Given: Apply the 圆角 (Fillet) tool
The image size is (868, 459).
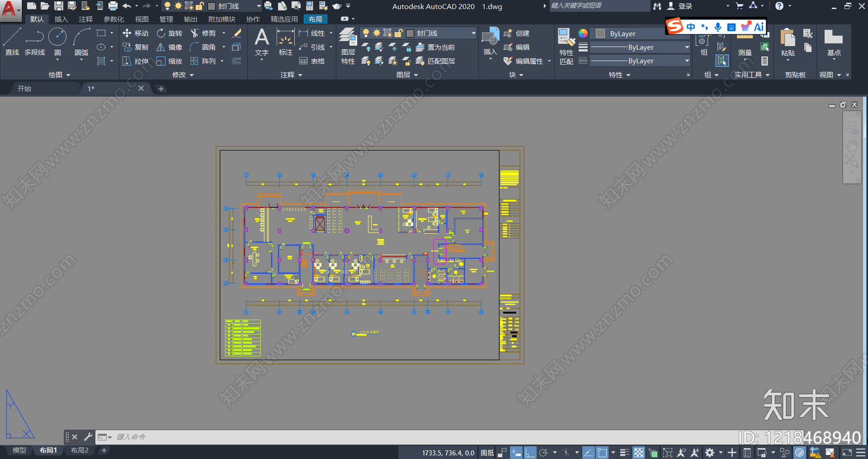Looking at the screenshot, I should tap(203, 47).
